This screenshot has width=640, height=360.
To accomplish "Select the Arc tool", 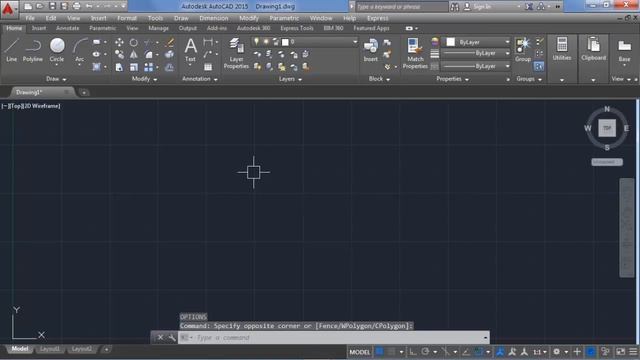I will tap(80, 50).
